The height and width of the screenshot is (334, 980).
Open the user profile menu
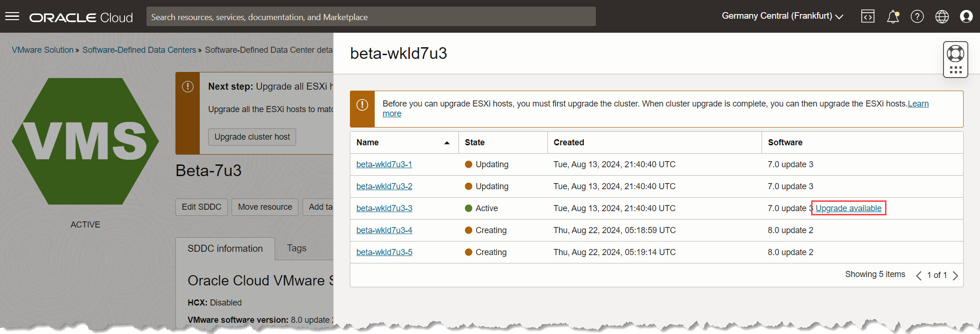click(x=966, y=17)
